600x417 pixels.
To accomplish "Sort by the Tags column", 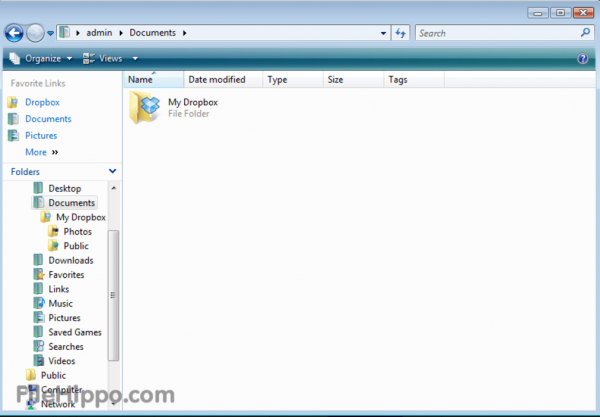I will (414, 80).
